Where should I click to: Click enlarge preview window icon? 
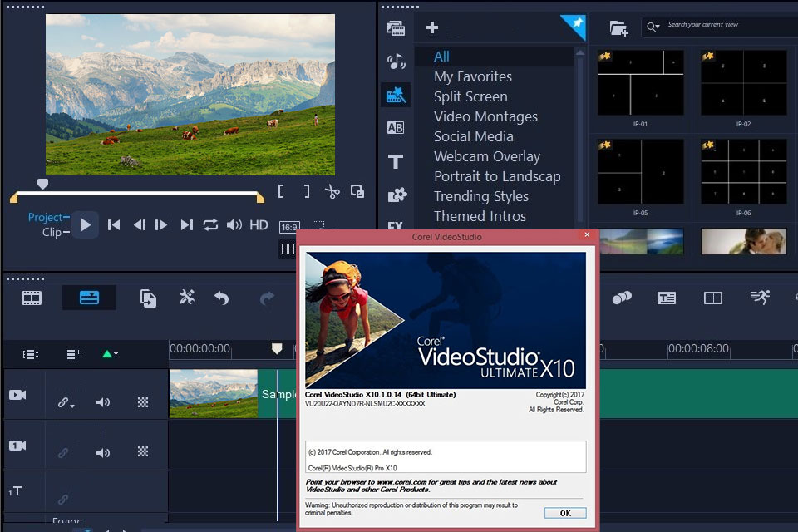tap(357, 191)
